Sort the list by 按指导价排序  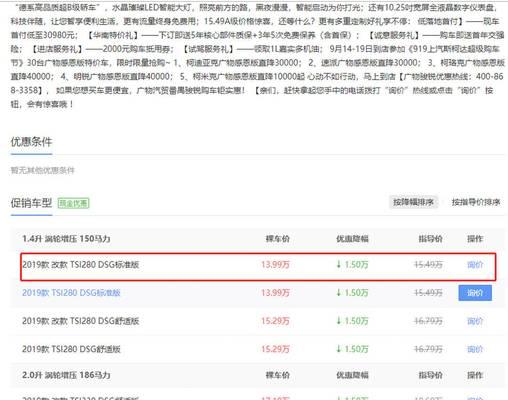click(476, 202)
